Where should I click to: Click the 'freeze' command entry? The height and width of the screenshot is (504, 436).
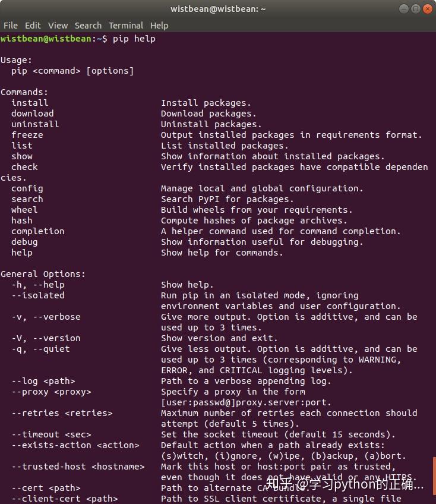tap(27, 135)
